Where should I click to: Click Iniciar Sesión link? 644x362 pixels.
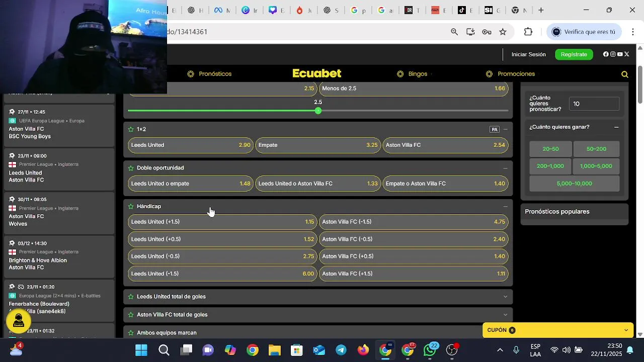[x=529, y=54]
